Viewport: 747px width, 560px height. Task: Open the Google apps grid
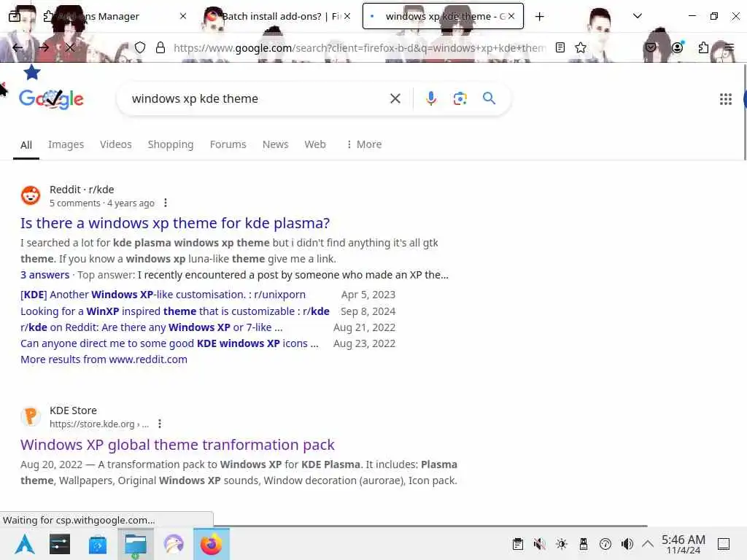(726, 99)
